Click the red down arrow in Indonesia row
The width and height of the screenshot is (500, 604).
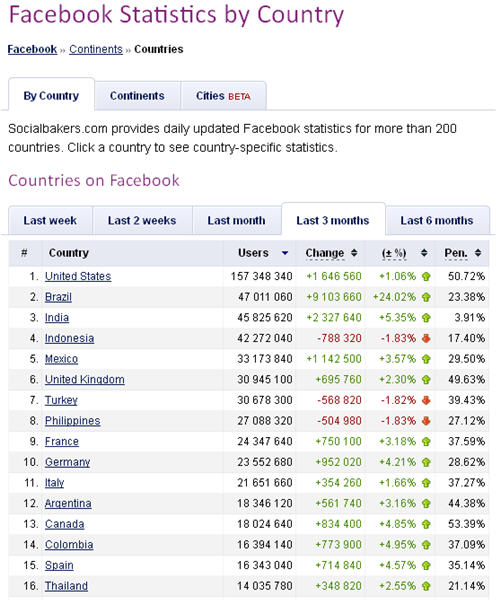click(426, 339)
